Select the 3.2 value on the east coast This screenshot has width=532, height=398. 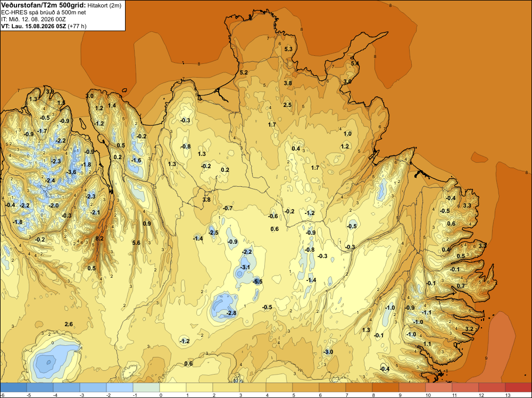coord(469,329)
